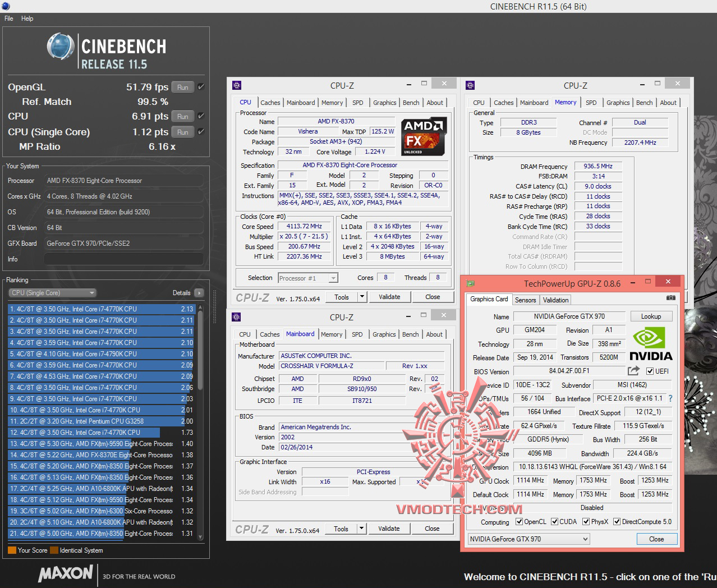Select ranking entry 5 Intel Core i7-4790K
This screenshot has height=588, width=717.
click(101, 354)
